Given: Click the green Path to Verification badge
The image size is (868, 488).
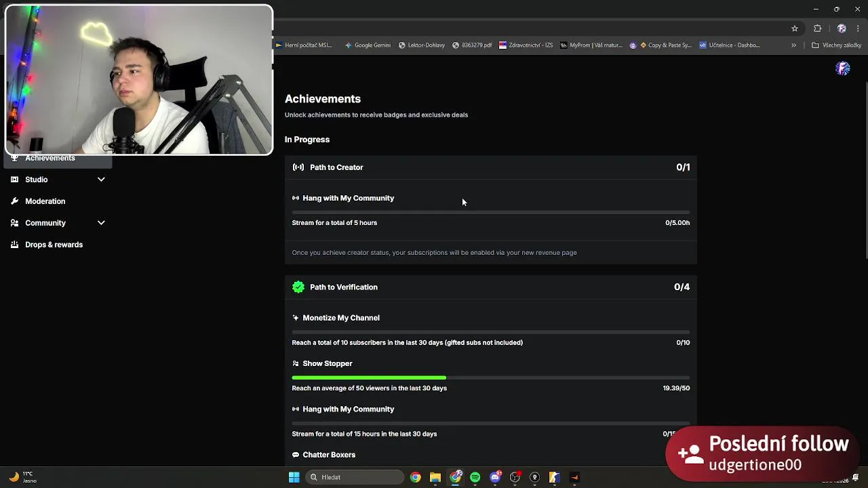Looking at the screenshot, I should [298, 287].
